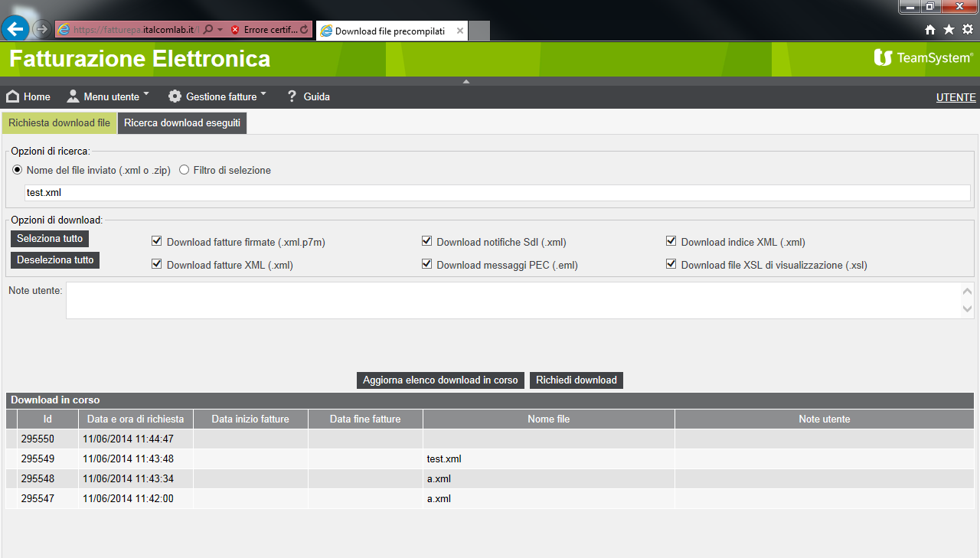
Task: Select row with Id 295549
Action: click(x=490, y=459)
